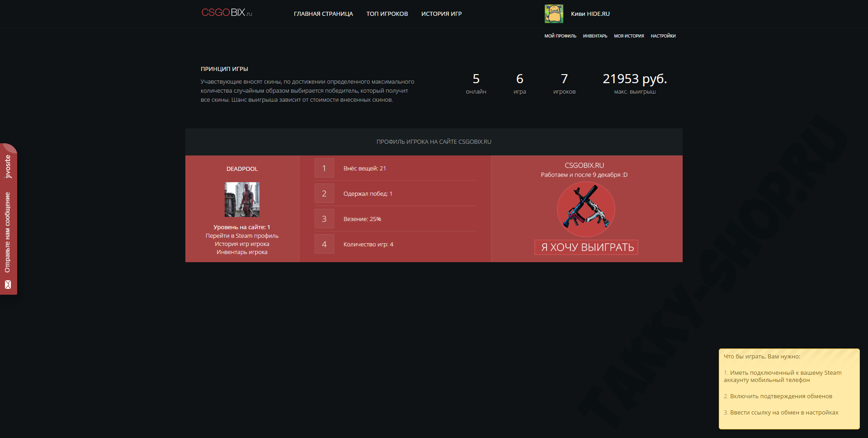The width and height of the screenshot is (868, 438).
Task: Click the "4" badge beside Количество игр
Action: 324,244
